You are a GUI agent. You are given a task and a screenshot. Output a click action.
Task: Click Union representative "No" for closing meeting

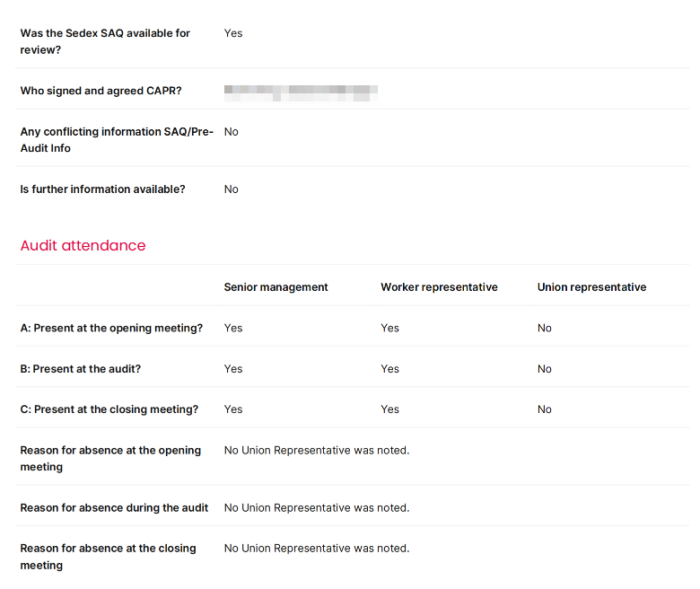[x=545, y=409]
